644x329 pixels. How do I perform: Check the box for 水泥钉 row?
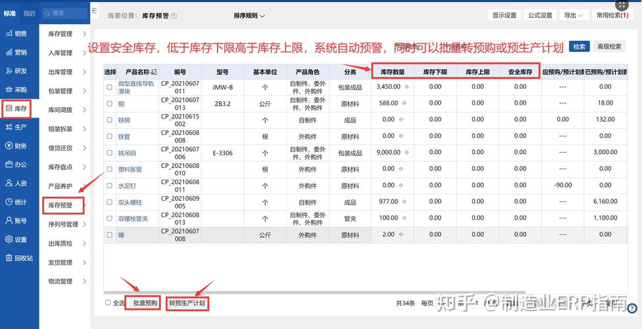(109, 186)
